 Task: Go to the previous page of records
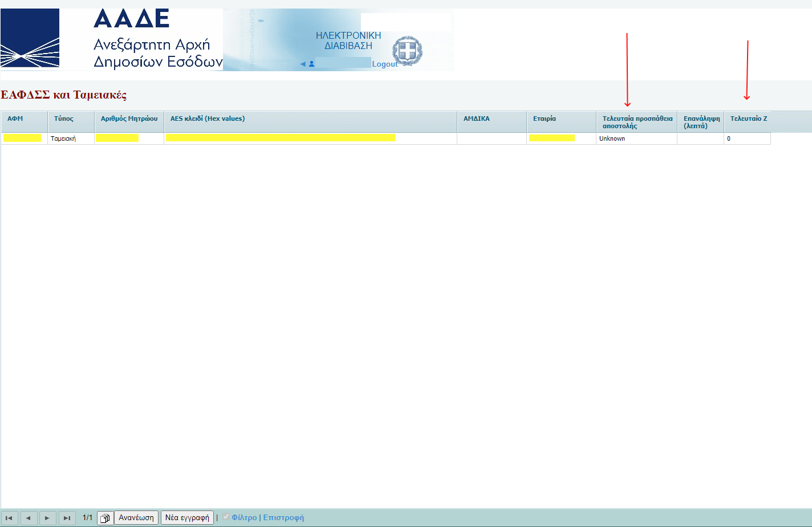pos(29,518)
